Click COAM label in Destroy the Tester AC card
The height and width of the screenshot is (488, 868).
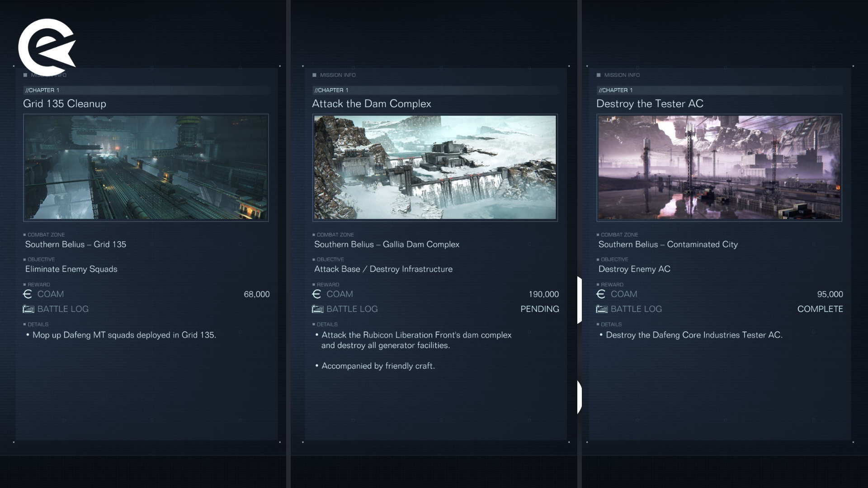(x=624, y=294)
